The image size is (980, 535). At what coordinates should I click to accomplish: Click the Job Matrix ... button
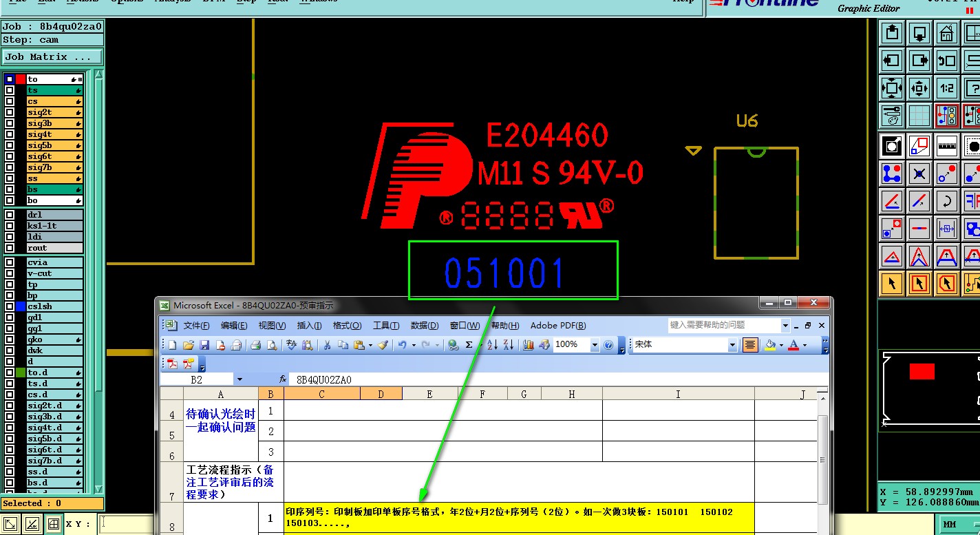pyautogui.click(x=52, y=57)
